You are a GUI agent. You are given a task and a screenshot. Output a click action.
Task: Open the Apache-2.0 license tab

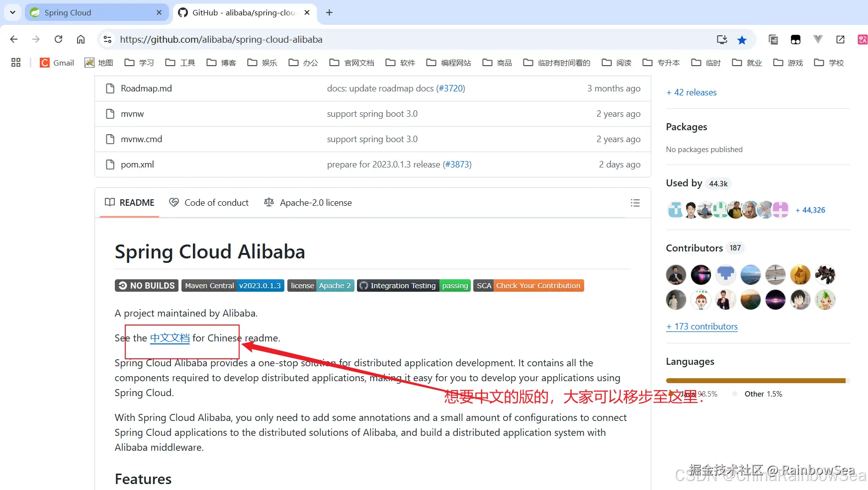click(x=308, y=203)
